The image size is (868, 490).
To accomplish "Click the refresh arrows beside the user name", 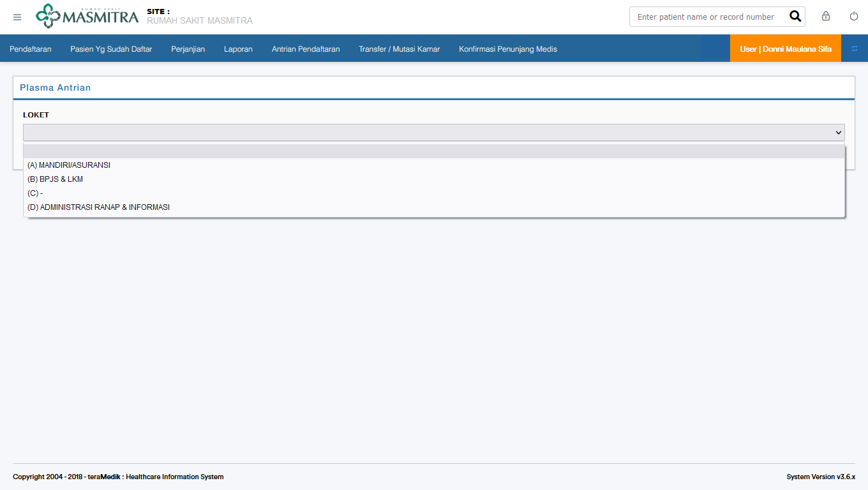I will tap(855, 48).
